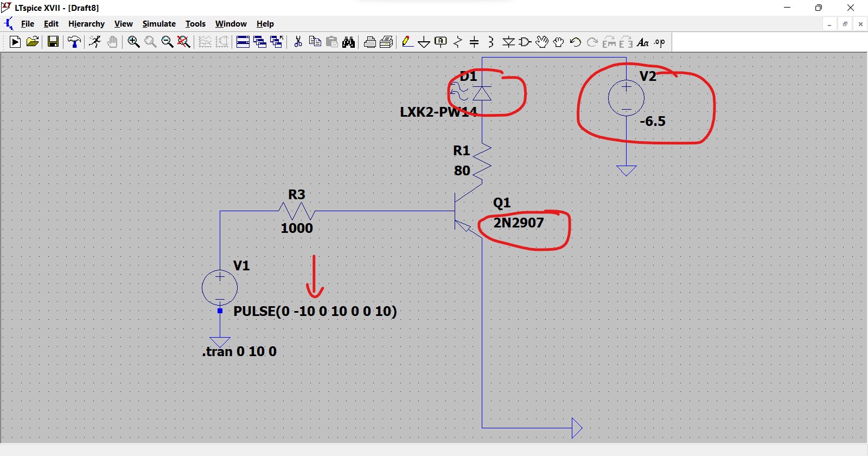Select the Q1 transistor symbol
The height and width of the screenshot is (456, 868).
pyautogui.click(x=468, y=211)
